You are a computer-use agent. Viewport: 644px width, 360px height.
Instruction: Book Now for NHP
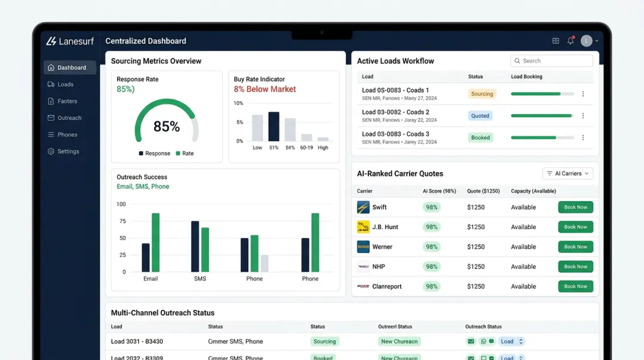click(x=575, y=267)
